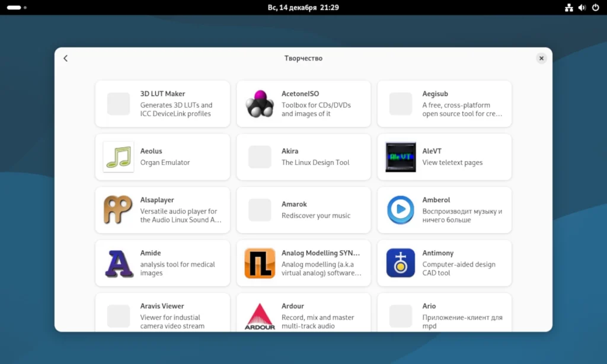Open the volume icon in top bar
Image resolution: width=607 pixels, height=364 pixels.
[x=582, y=7]
